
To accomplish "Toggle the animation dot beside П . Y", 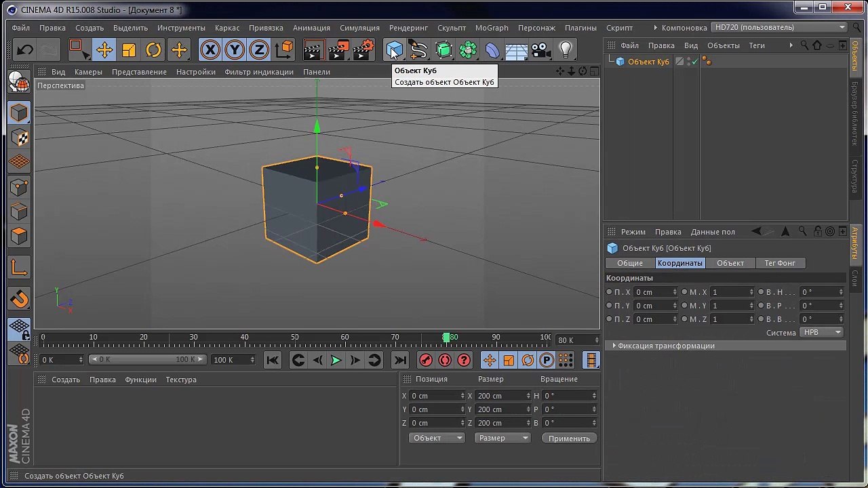I will click(609, 306).
